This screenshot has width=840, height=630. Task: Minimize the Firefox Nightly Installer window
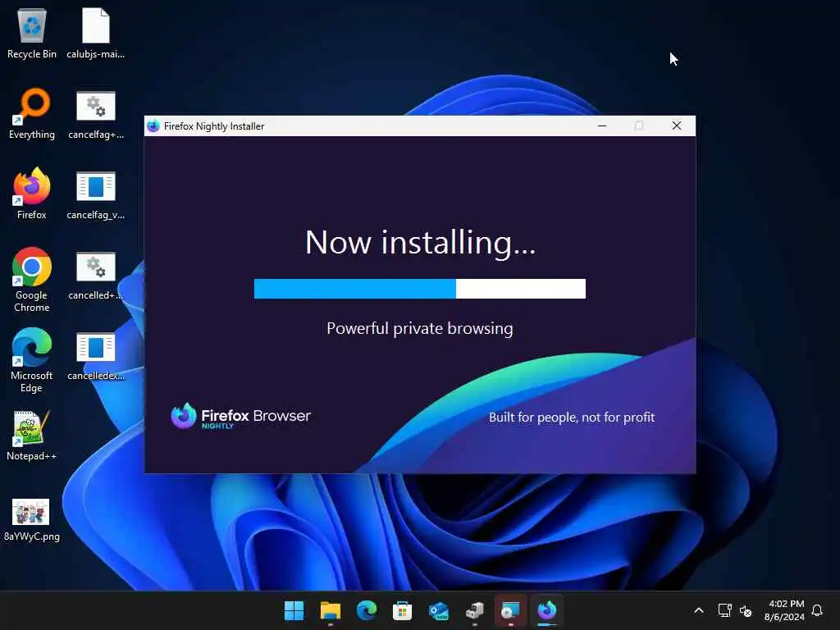[x=602, y=126]
